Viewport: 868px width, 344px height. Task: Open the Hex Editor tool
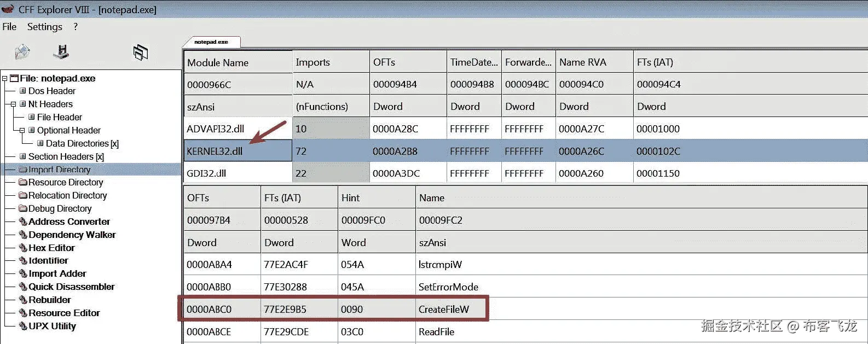(51, 248)
